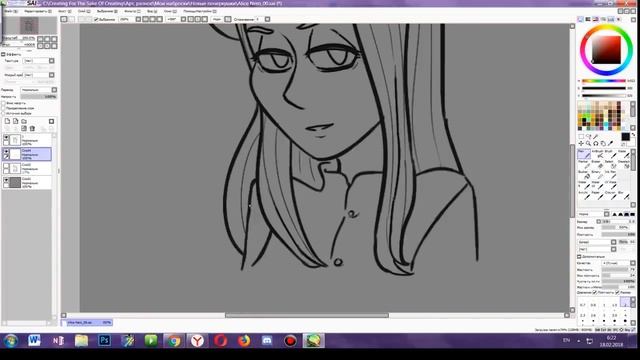
Task: Open the brush texture dropdown
Action: tap(597, 249)
